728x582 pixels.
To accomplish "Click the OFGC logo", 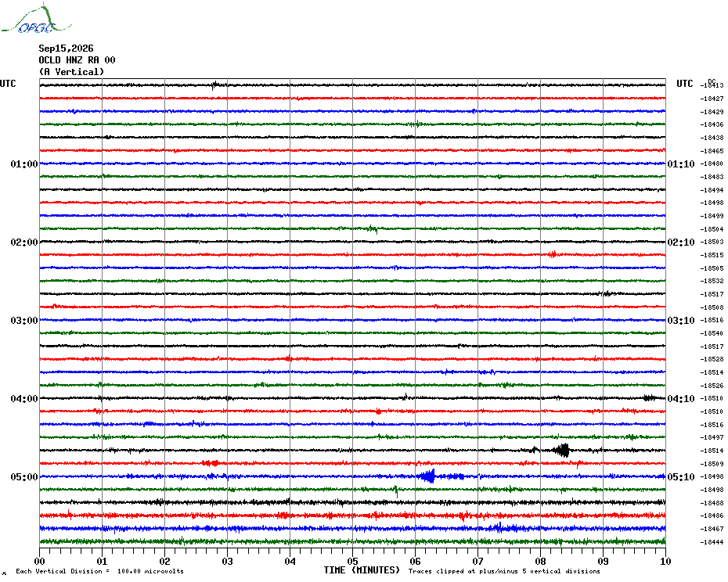I will 36,19.
